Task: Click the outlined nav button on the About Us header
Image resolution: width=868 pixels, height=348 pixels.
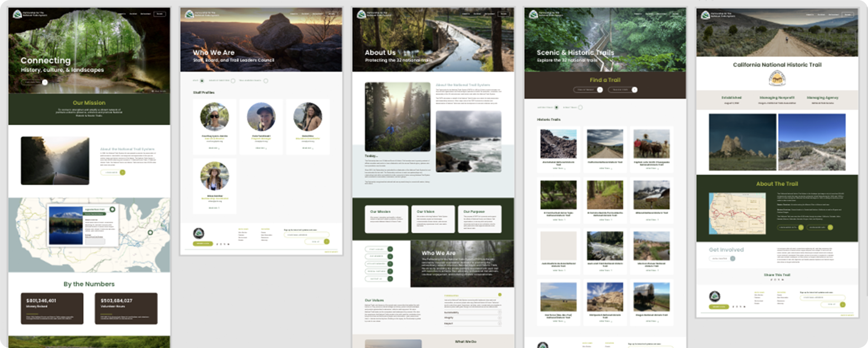Action: coord(504,14)
